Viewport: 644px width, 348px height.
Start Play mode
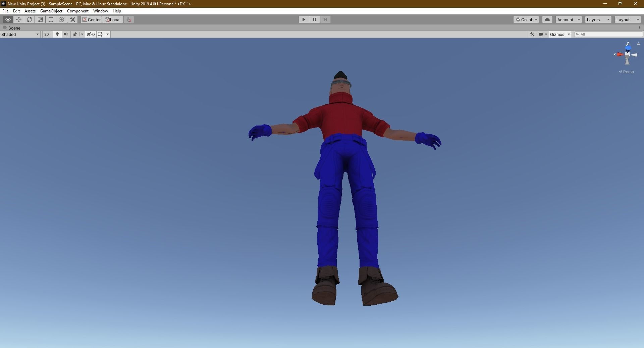pyautogui.click(x=304, y=19)
